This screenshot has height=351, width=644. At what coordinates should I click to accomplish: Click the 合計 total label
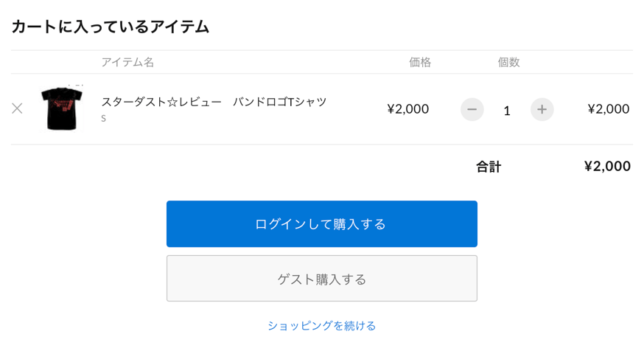pos(489,167)
